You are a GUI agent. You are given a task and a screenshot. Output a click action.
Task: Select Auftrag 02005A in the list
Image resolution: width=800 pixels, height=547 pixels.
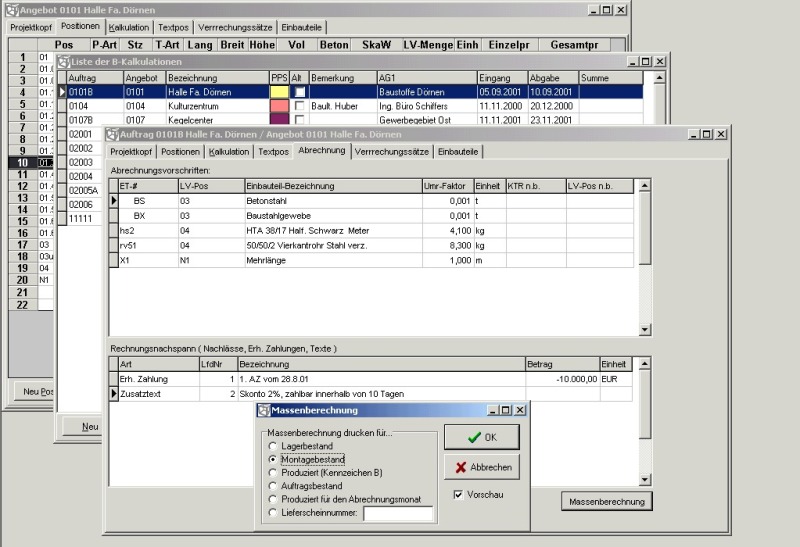(x=83, y=190)
